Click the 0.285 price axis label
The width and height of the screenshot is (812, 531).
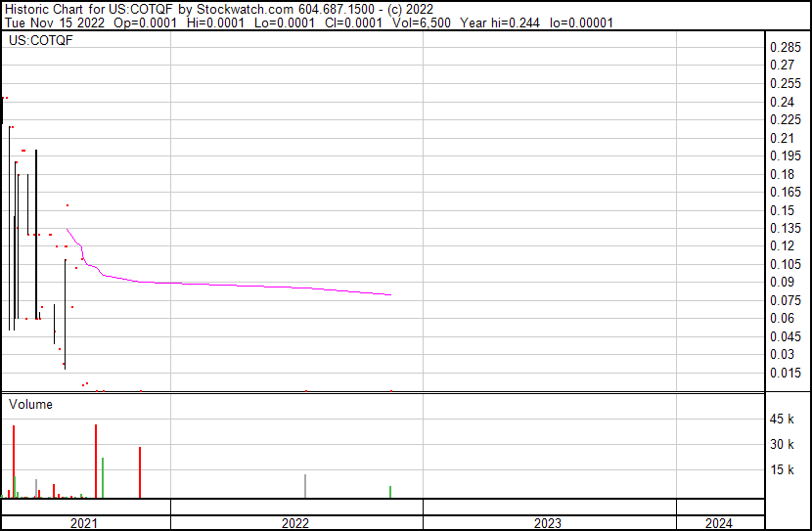(x=786, y=48)
